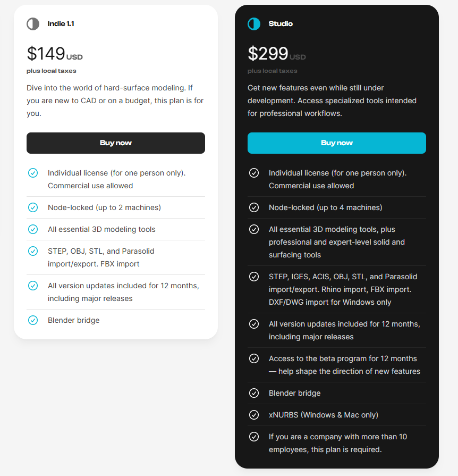Click checkmark beside Rhino import feature
The image size is (458, 476).
(254, 277)
